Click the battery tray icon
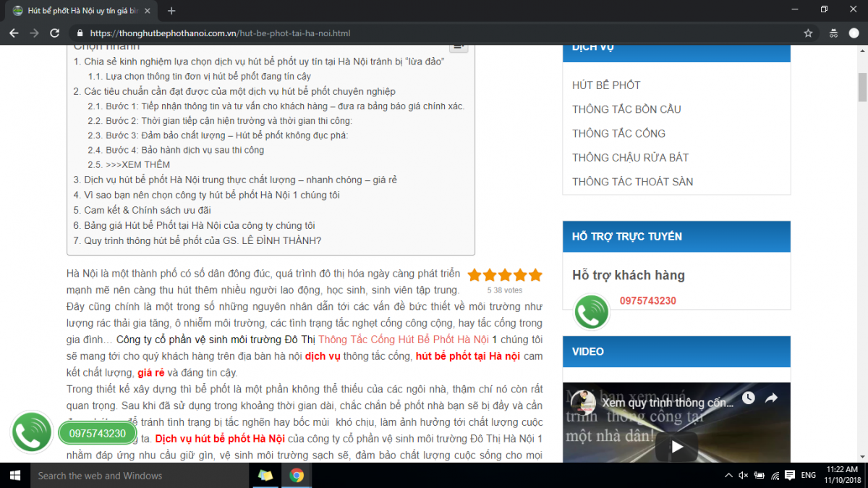The height and width of the screenshot is (488, 868). click(759, 476)
